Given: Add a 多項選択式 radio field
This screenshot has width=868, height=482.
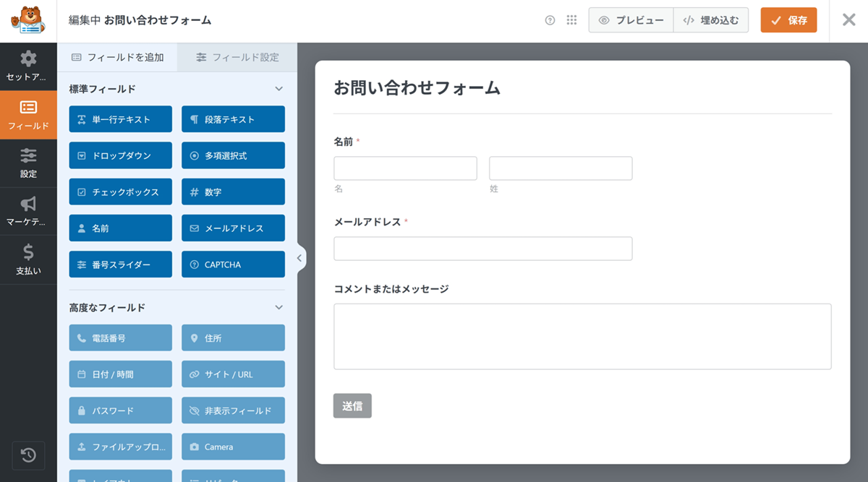Looking at the screenshot, I should click(233, 156).
